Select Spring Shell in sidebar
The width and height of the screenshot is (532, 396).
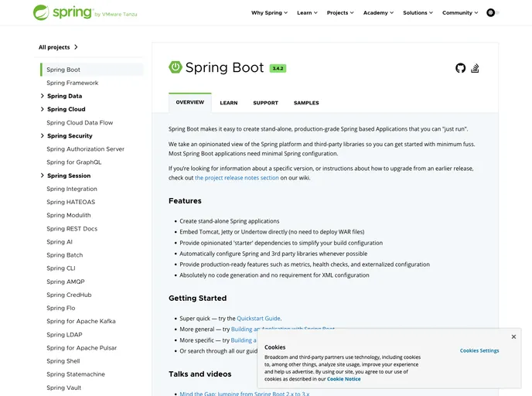point(63,361)
